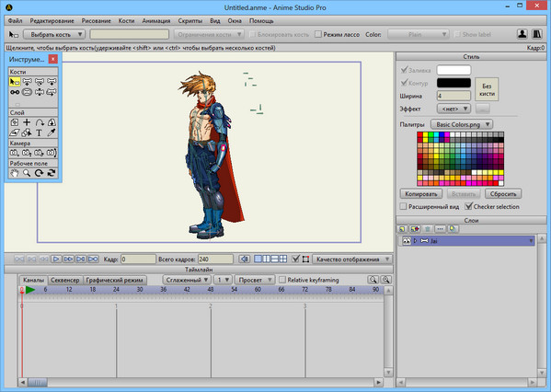Enable Relative keyframing checkbox
This screenshot has height=392, width=551.
pos(282,280)
